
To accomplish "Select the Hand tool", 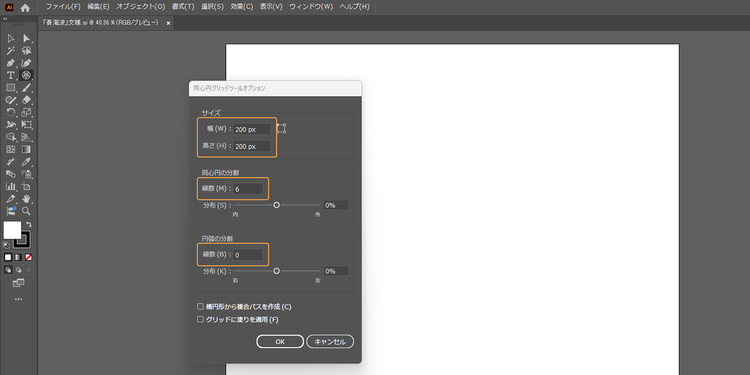I will (26, 199).
